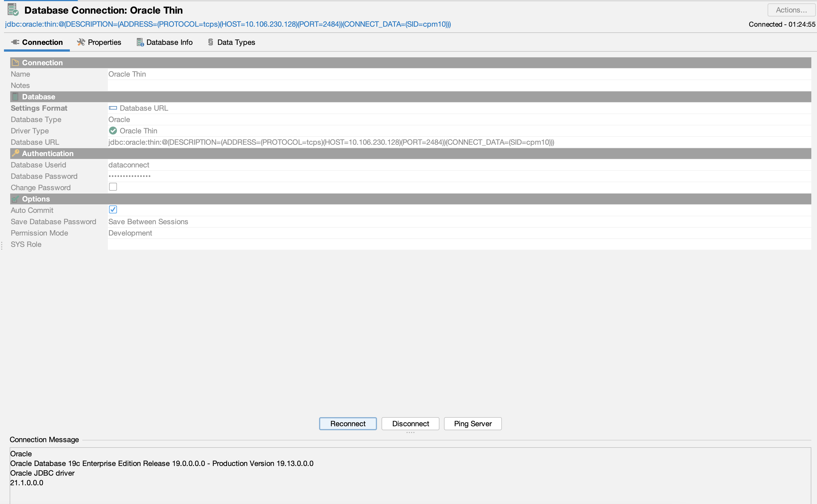Click the Database section header icon

coord(15,97)
